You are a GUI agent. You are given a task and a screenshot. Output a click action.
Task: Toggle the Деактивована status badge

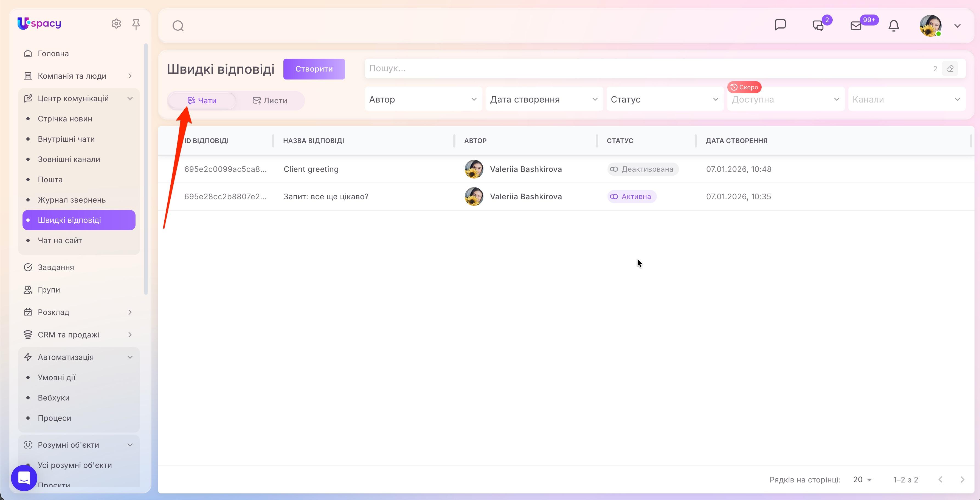tap(643, 169)
